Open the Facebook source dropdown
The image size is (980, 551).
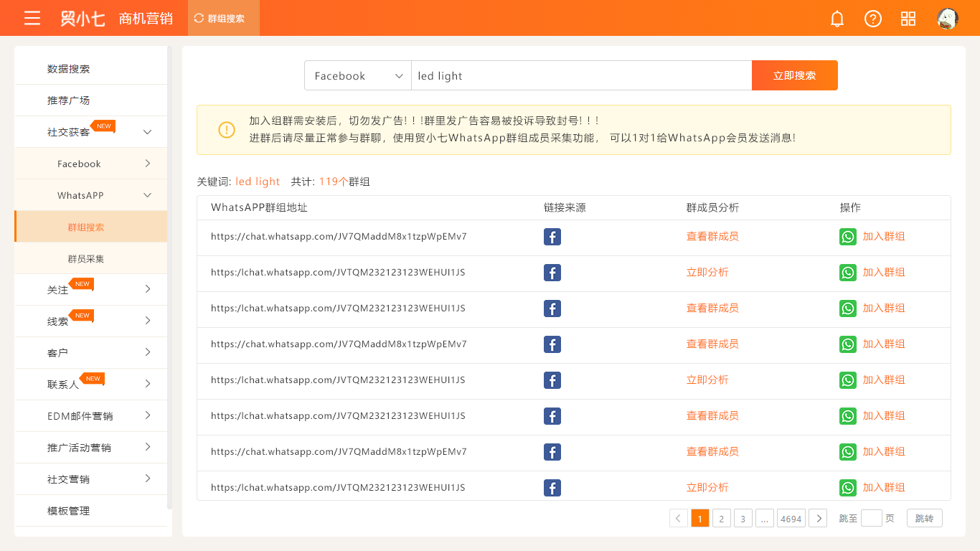coord(357,75)
